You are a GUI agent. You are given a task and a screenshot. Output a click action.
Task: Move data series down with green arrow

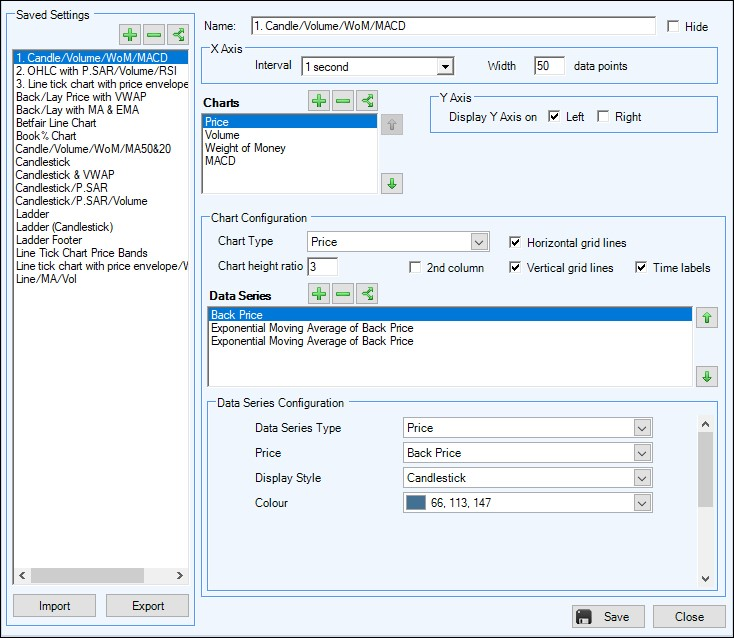[x=707, y=376]
